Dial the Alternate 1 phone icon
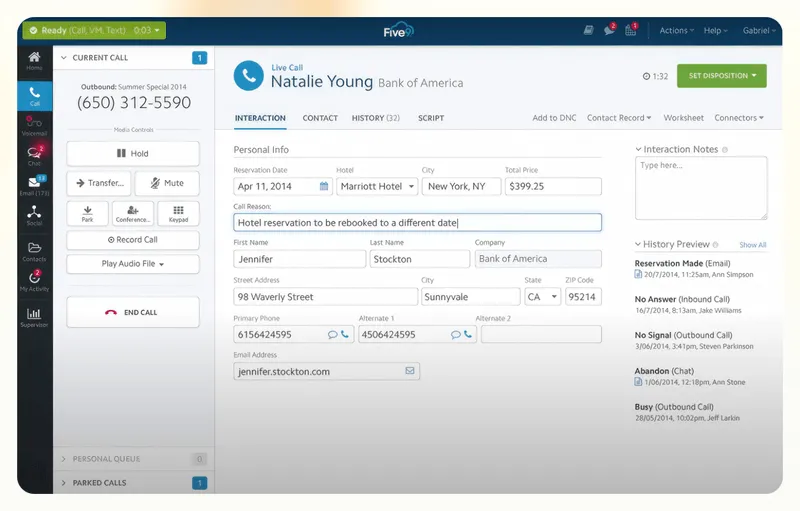Image resolution: width=800 pixels, height=511 pixels. 468,335
